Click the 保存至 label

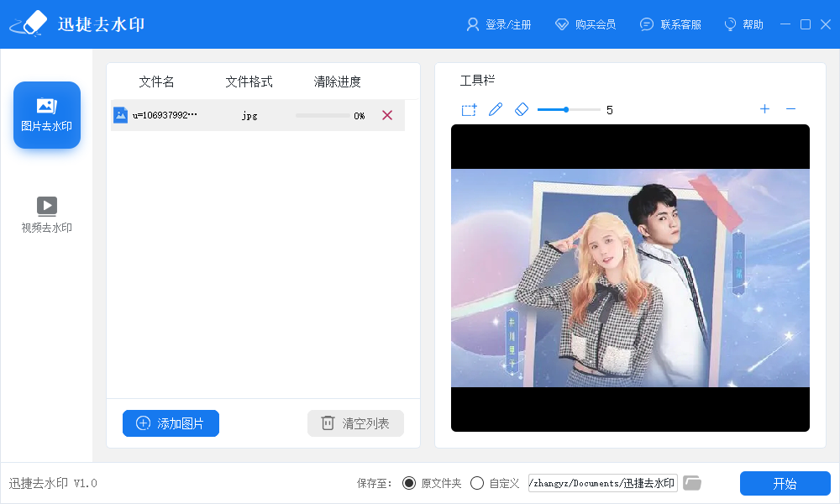[x=374, y=483]
